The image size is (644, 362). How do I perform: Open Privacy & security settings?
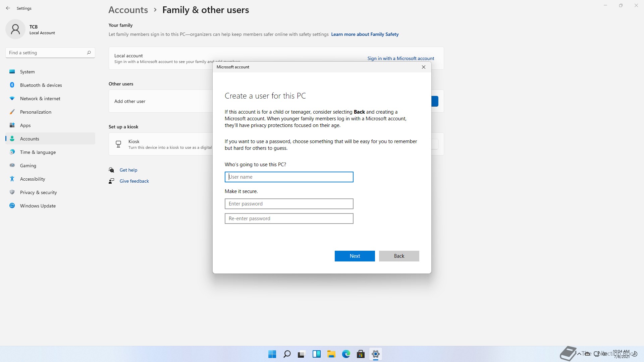point(50,192)
